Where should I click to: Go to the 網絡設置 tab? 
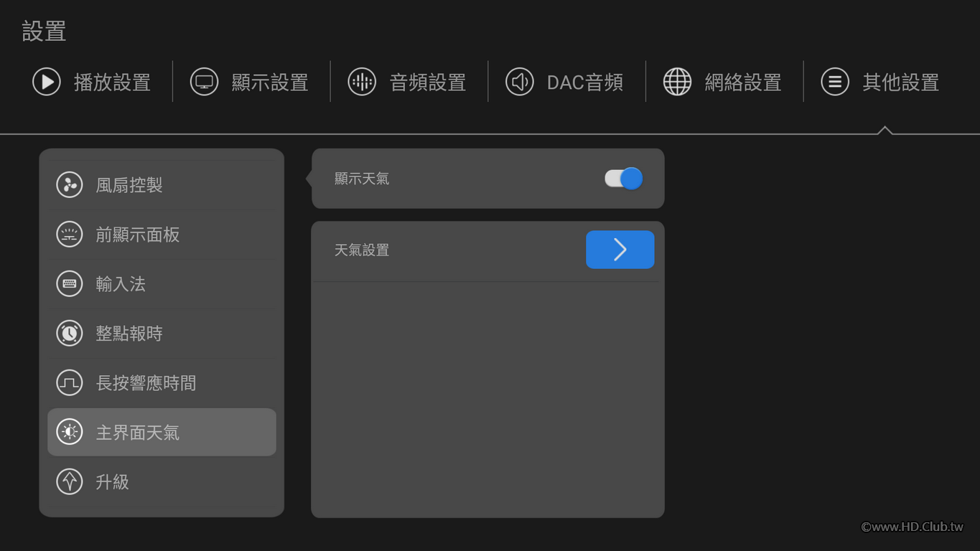722,82
